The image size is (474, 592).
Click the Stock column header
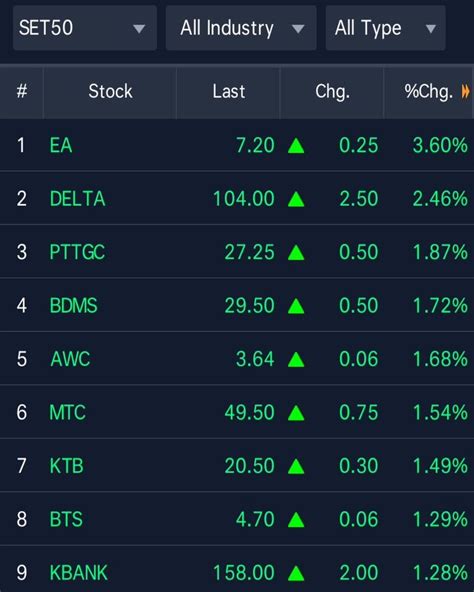click(110, 91)
